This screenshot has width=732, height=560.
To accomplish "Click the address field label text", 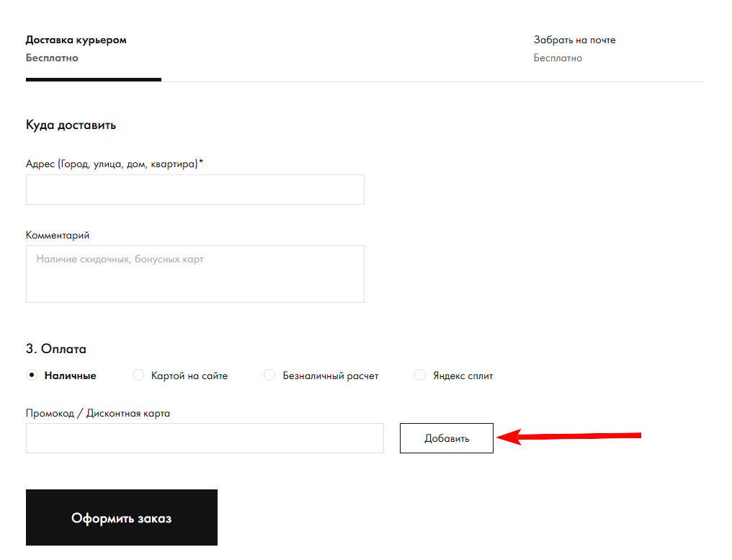I will 114,163.
